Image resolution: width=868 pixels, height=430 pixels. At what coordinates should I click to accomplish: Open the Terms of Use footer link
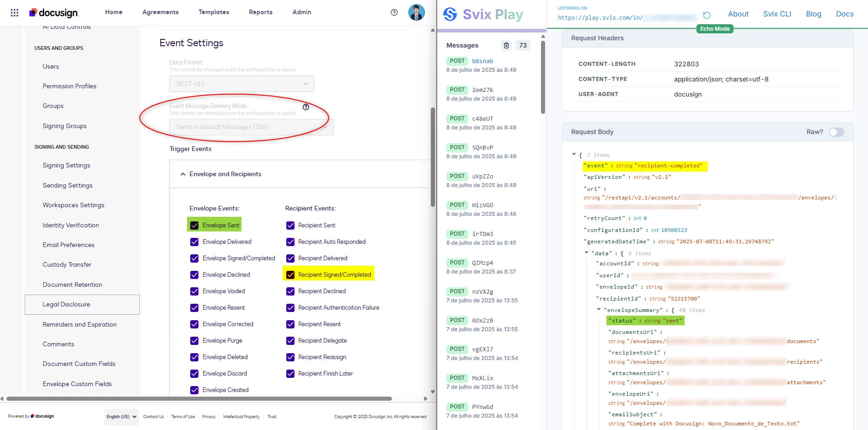pos(183,417)
